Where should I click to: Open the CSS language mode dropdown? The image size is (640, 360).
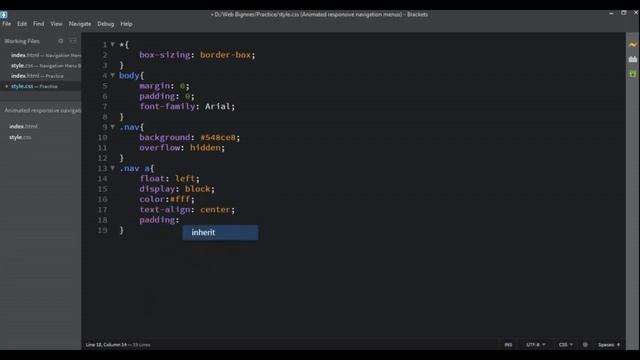tap(565, 344)
